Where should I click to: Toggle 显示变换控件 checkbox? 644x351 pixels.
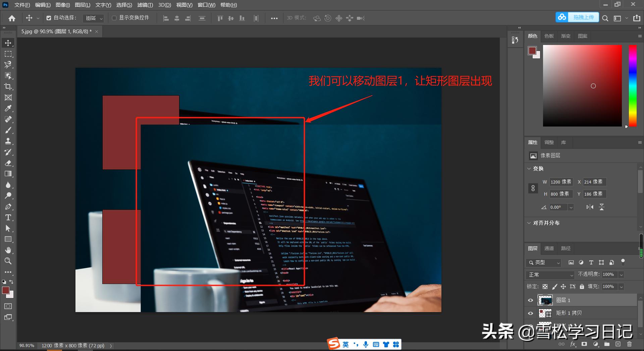click(114, 18)
